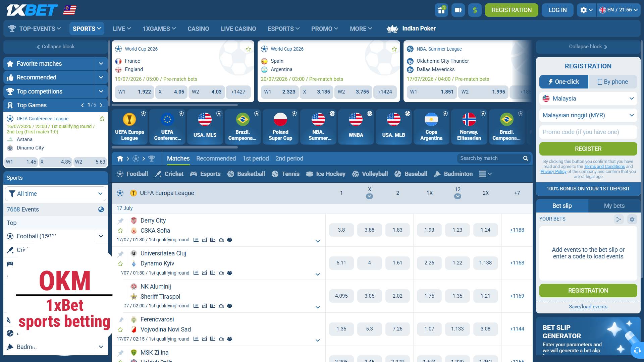
Task: Filter by Ice Hockey sport
Action: (x=326, y=174)
